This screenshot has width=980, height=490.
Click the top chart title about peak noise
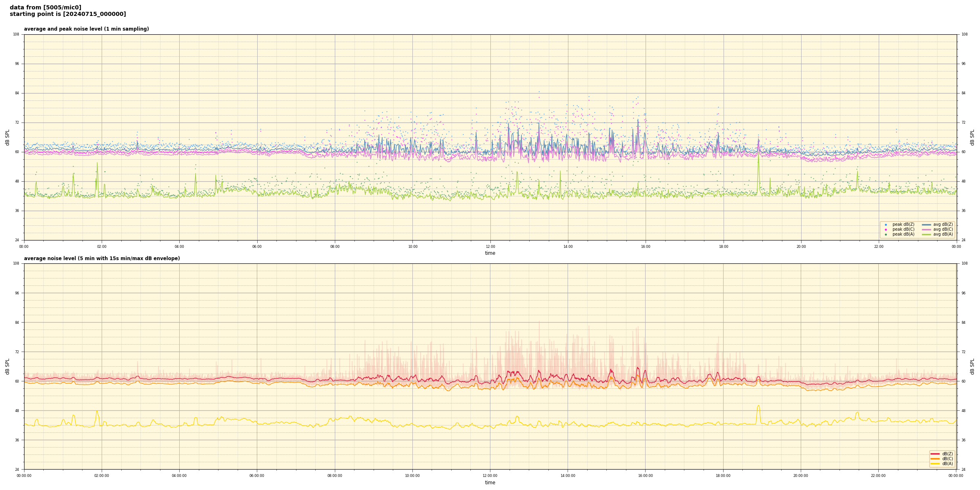[x=86, y=29]
